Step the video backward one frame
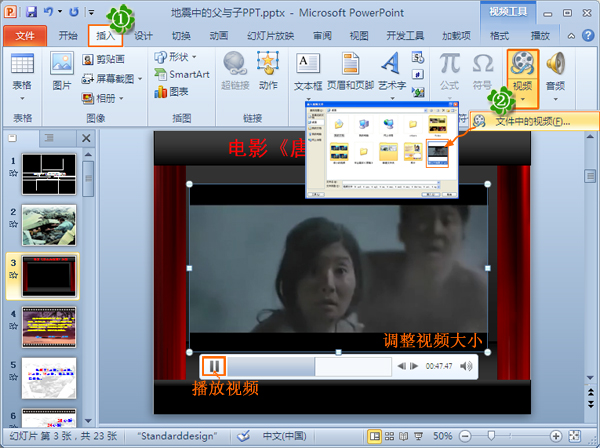600x448 pixels. click(x=401, y=366)
